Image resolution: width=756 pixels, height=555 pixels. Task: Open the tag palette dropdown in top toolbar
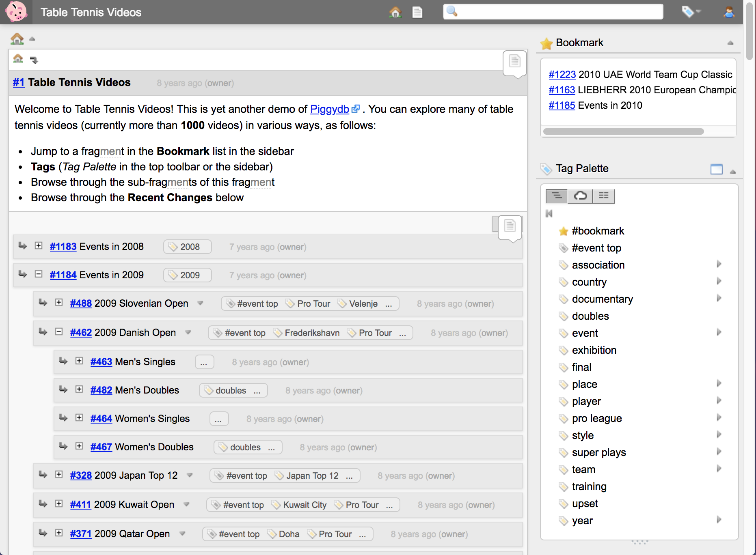tap(691, 12)
